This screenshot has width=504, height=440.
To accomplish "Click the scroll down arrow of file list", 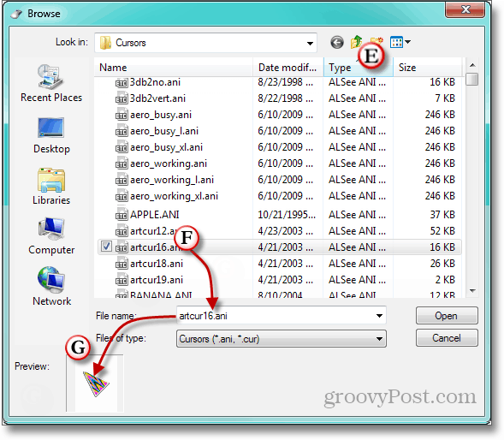I will coord(472,291).
